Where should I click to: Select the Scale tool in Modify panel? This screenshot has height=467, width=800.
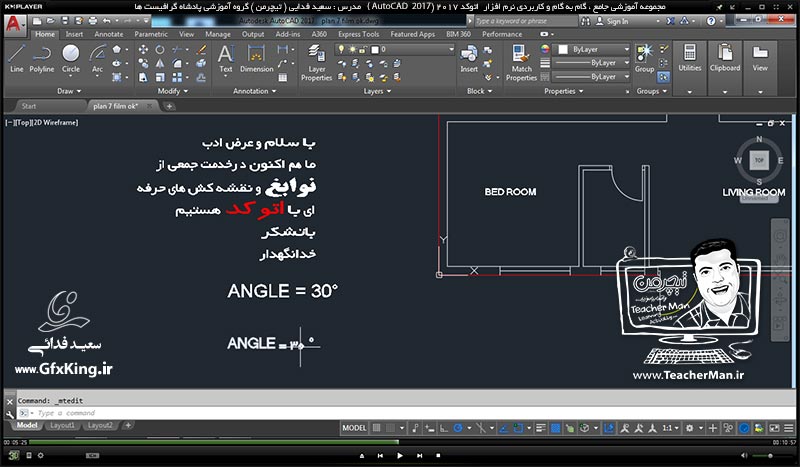pos(160,78)
